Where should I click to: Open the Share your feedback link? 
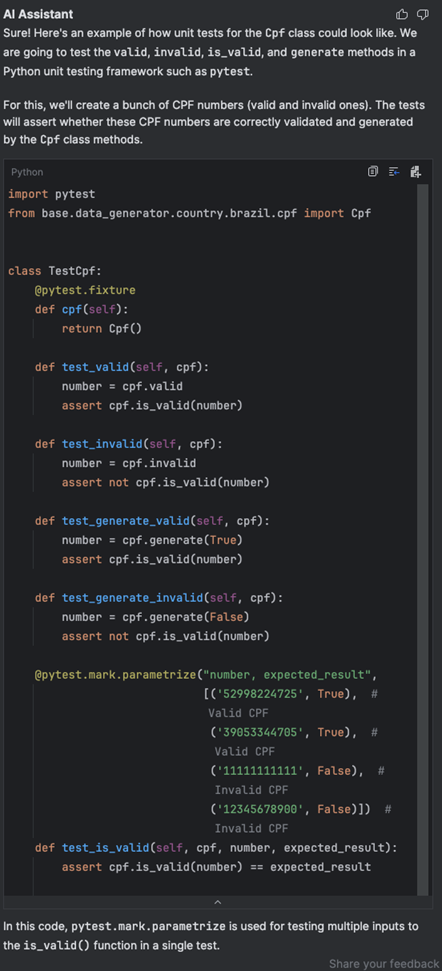point(384,964)
